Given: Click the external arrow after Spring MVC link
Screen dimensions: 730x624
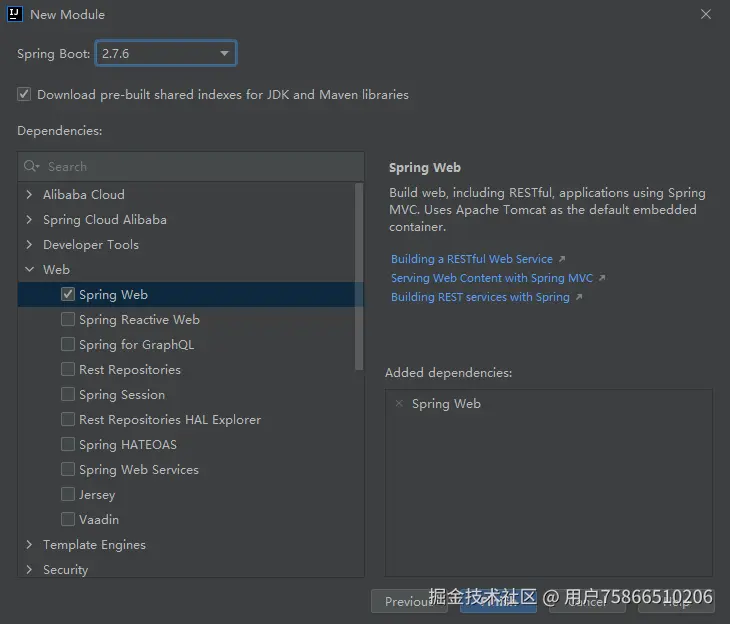Looking at the screenshot, I should 602,278.
